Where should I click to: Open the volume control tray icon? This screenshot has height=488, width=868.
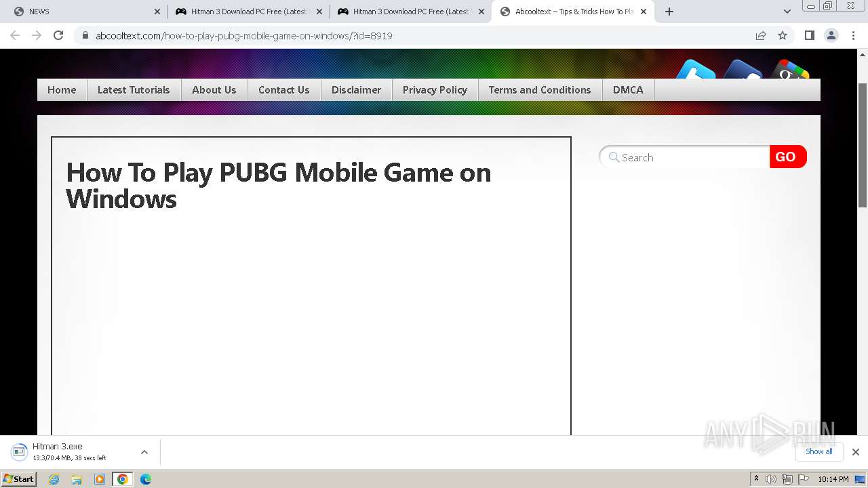pyautogui.click(x=771, y=479)
